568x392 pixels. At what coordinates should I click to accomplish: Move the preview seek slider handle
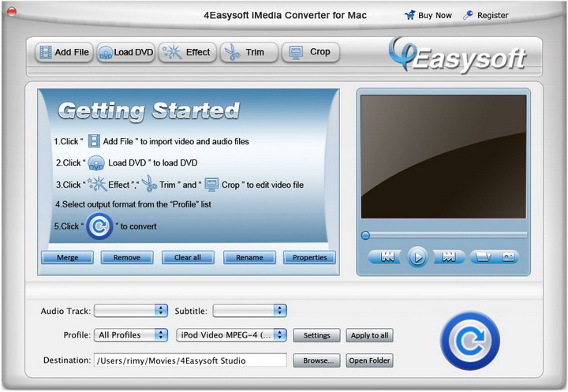pos(365,236)
